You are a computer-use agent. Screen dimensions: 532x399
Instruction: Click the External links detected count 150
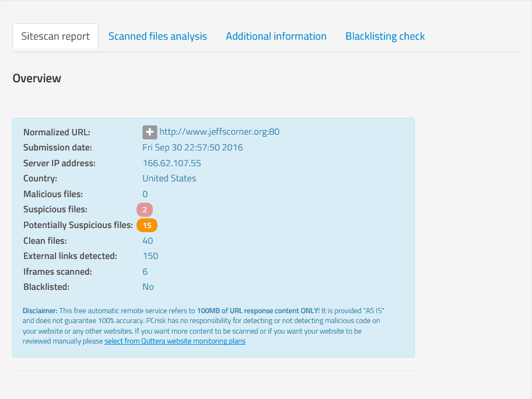point(150,256)
